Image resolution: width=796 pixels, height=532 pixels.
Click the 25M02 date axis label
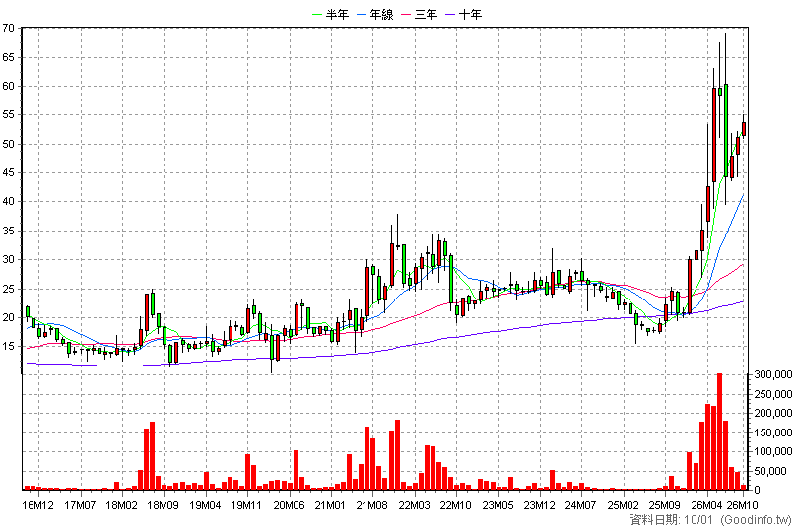pyautogui.click(x=623, y=505)
